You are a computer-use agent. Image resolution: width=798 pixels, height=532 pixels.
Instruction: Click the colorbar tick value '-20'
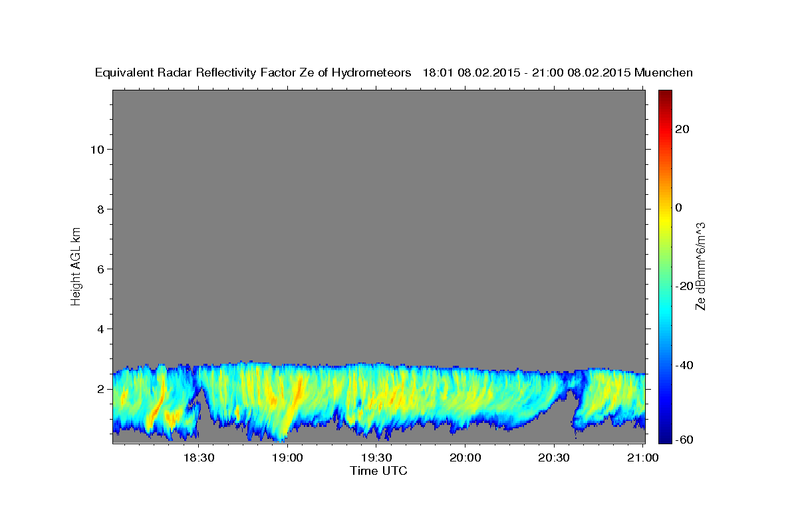click(684, 286)
